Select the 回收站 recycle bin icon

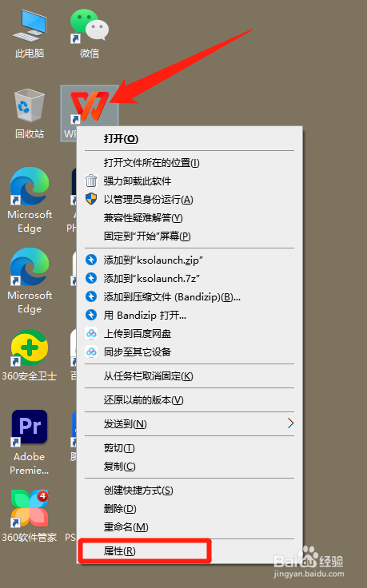30,113
